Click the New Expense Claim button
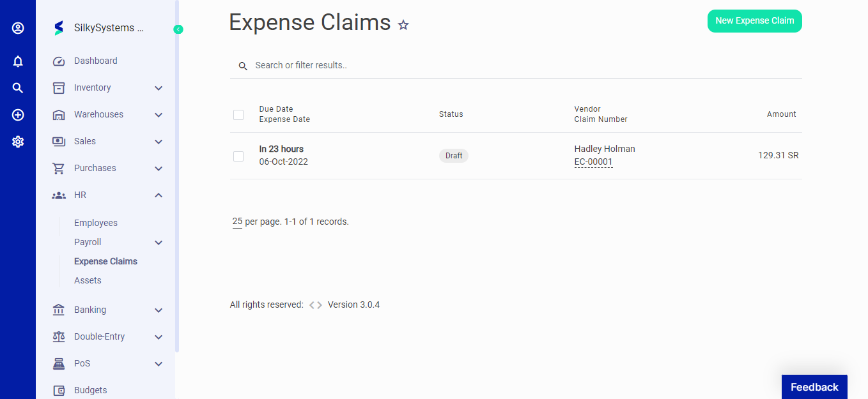The image size is (868, 399). pos(754,21)
